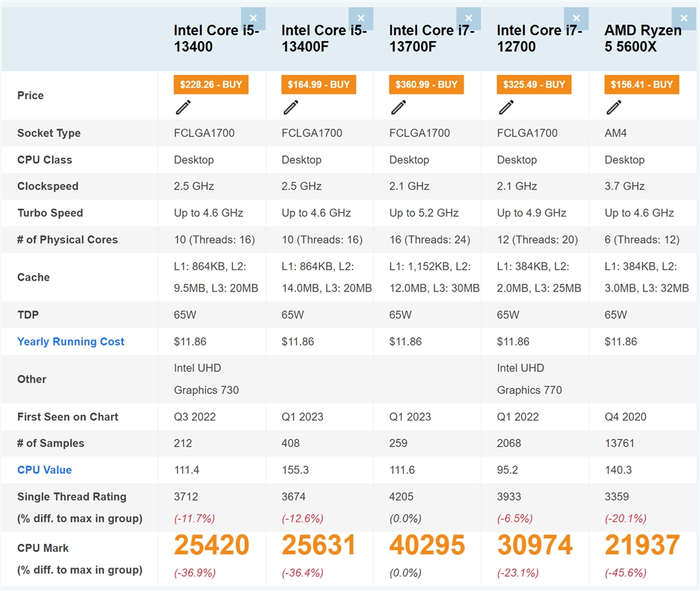
Task: Edit AMD Ryzen 5 5600X price
Action: (x=614, y=107)
